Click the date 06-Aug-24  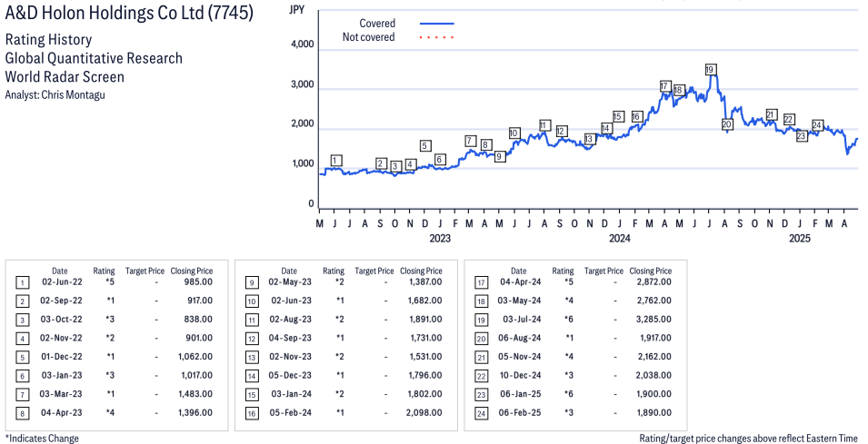pos(521,338)
